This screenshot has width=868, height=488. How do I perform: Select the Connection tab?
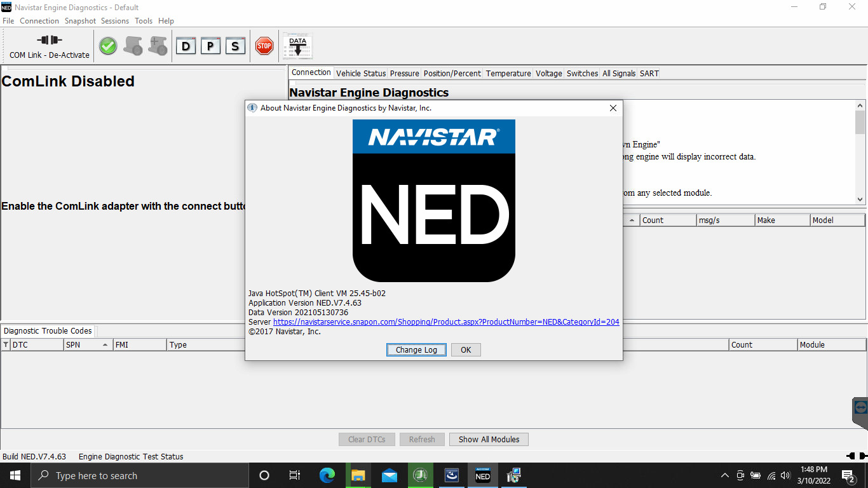tap(311, 72)
